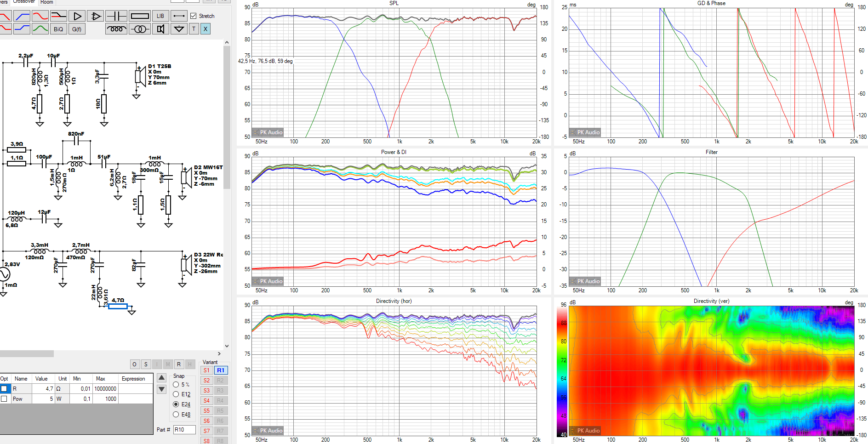Insert a G(f) transfer function block
The width and height of the screenshot is (868, 444).
coord(77,29)
